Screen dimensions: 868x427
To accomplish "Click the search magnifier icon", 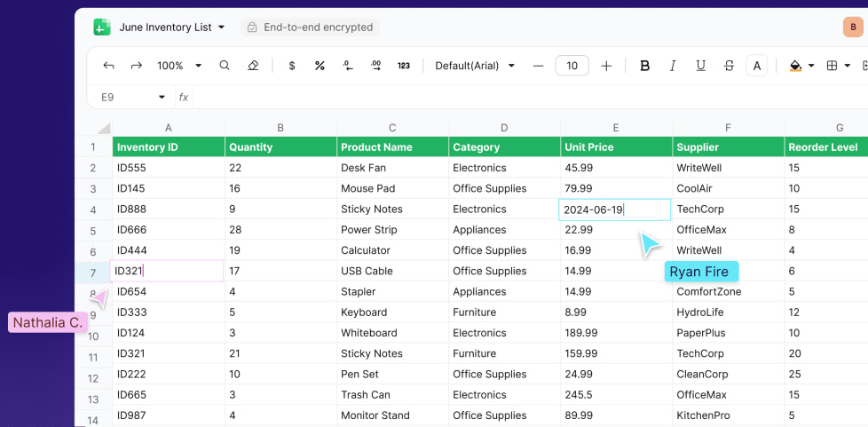I will (x=225, y=66).
